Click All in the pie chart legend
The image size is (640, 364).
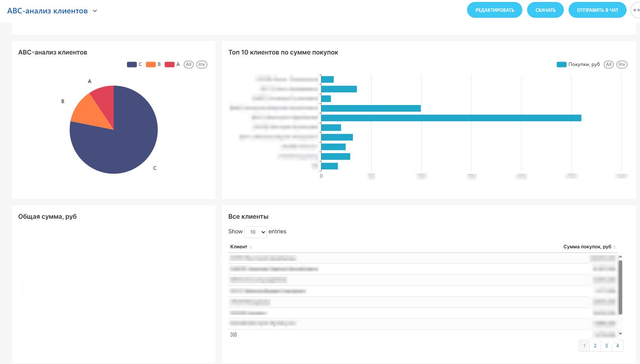click(189, 64)
